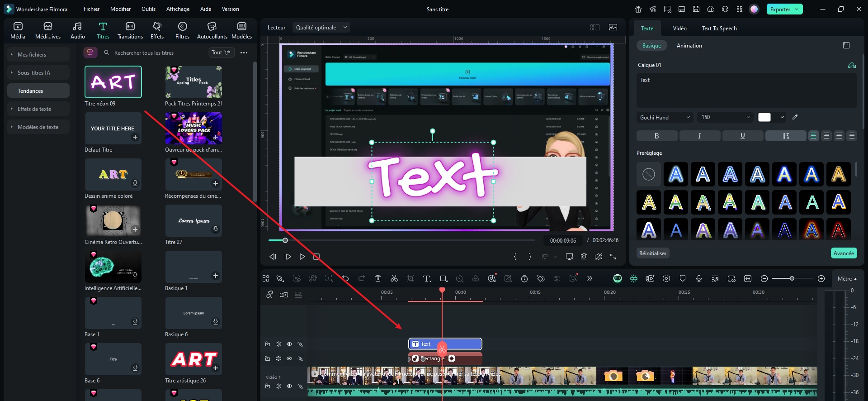
Task: Click the AI text edit icon for Calque 01
Action: click(x=852, y=65)
